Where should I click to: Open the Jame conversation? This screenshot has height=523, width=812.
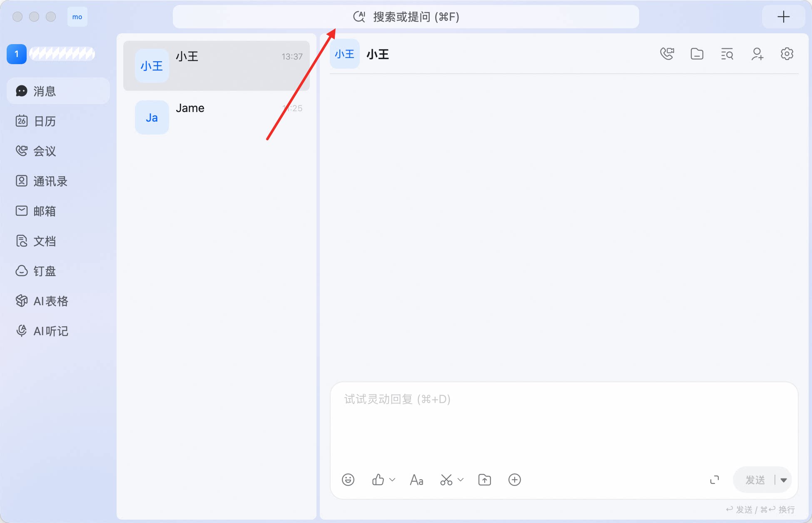point(217,117)
